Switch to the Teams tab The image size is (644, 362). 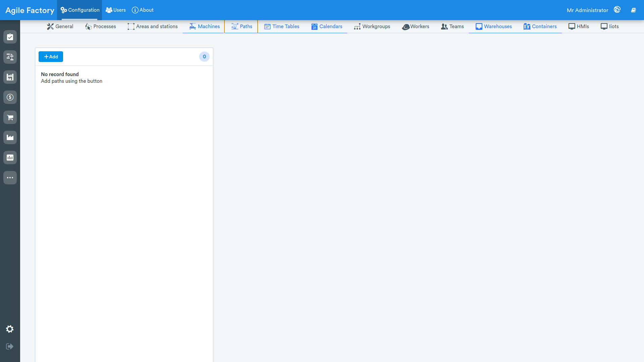(x=452, y=26)
